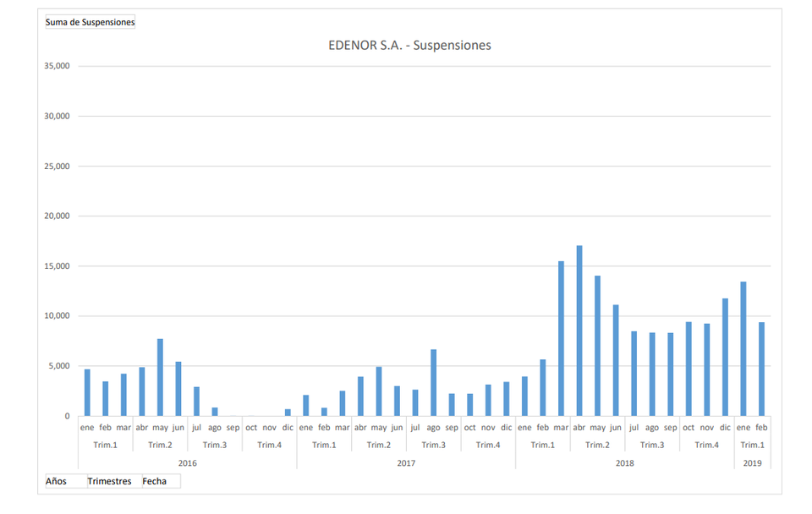
Task: Open the Años field button
Action: tap(66, 481)
